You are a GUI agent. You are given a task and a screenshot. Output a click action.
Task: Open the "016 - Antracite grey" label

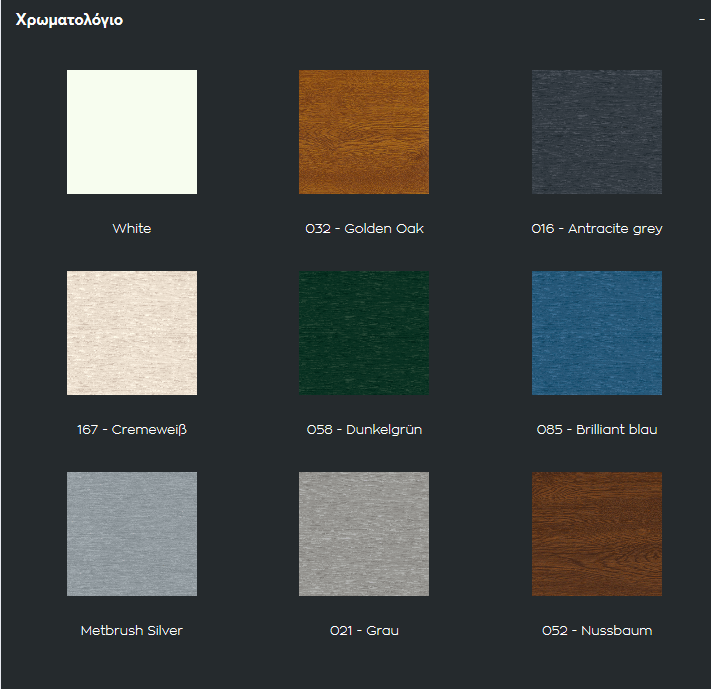click(597, 229)
